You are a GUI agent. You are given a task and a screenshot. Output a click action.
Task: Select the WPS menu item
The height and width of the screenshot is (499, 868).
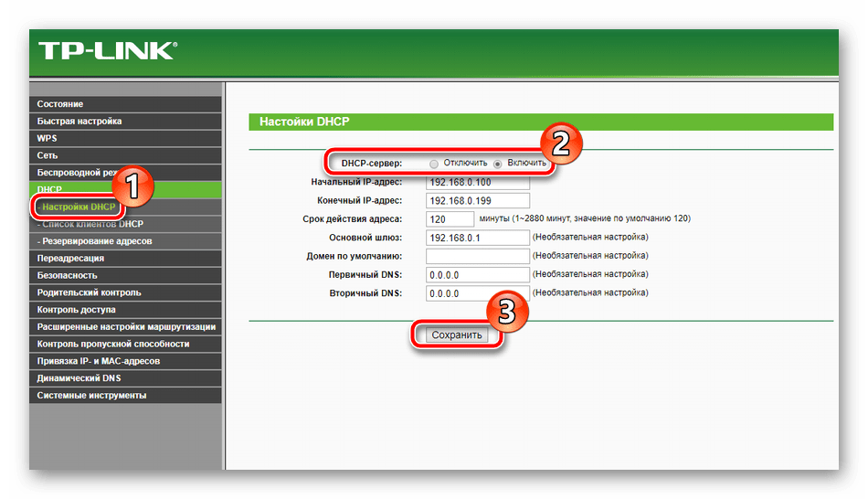coord(125,138)
